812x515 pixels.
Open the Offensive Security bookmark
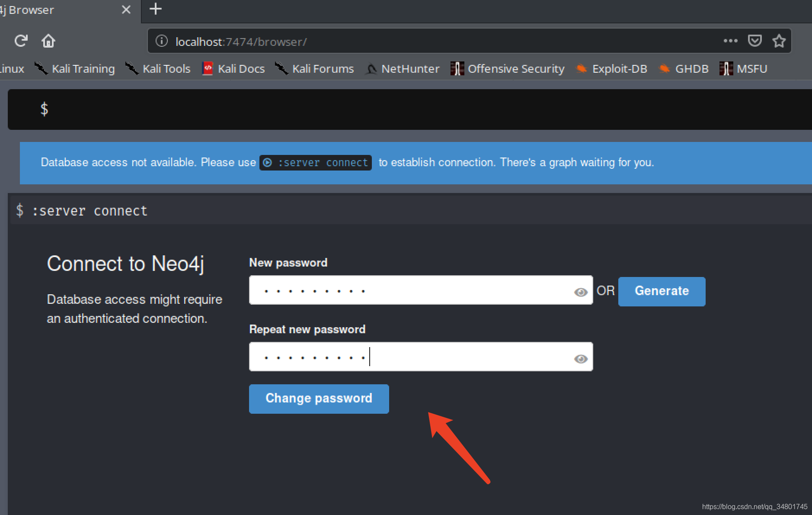click(x=508, y=68)
